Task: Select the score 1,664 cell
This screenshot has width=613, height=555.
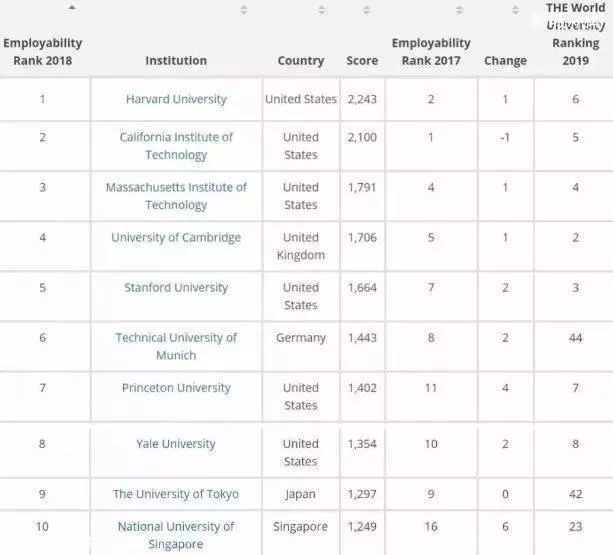Action: click(x=362, y=287)
